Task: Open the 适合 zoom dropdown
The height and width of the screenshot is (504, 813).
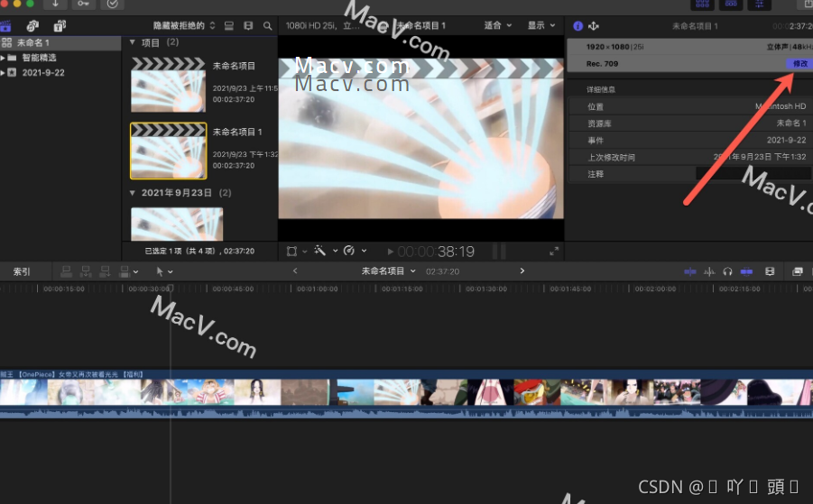Action: coord(498,25)
